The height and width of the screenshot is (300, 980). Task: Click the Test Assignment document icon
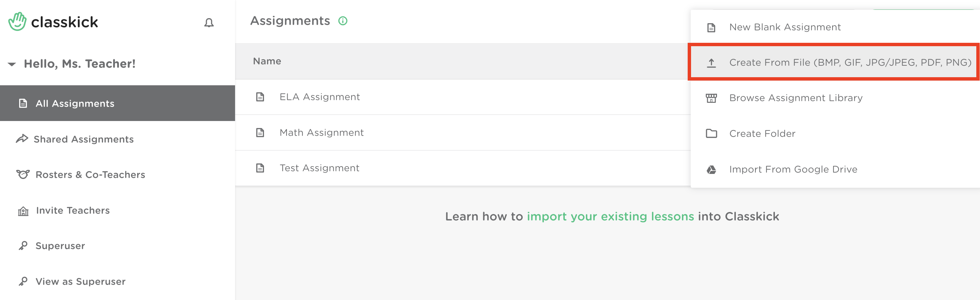tap(260, 168)
